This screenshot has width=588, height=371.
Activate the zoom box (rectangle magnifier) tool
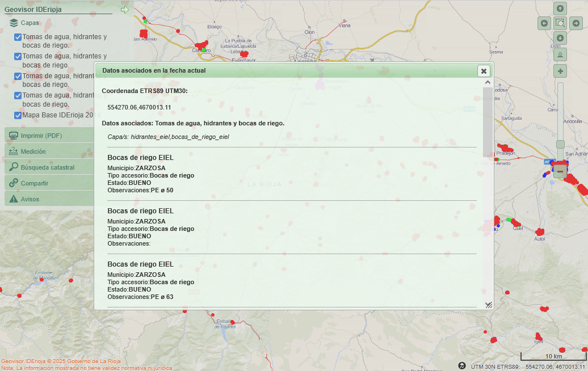pyautogui.click(x=560, y=23)
